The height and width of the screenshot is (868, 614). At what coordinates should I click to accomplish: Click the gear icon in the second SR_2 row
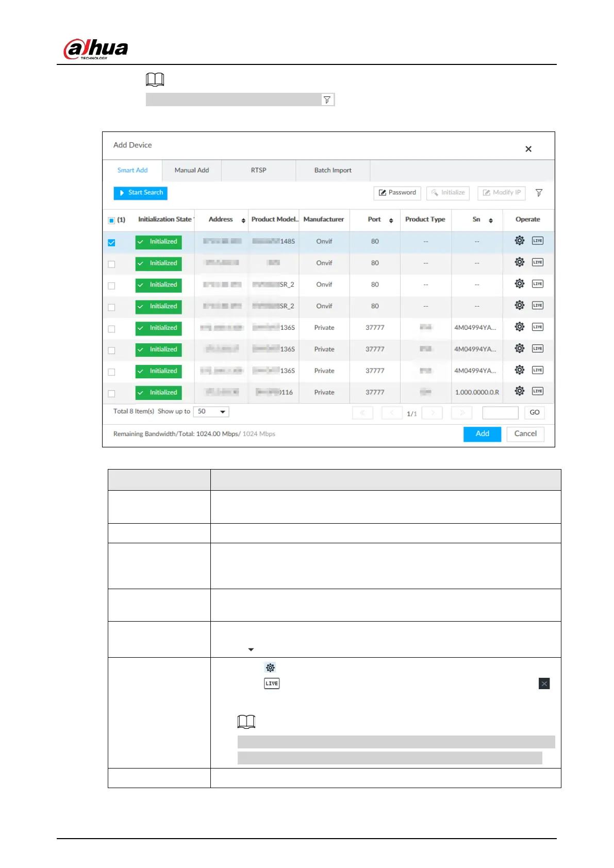(520, 306)
